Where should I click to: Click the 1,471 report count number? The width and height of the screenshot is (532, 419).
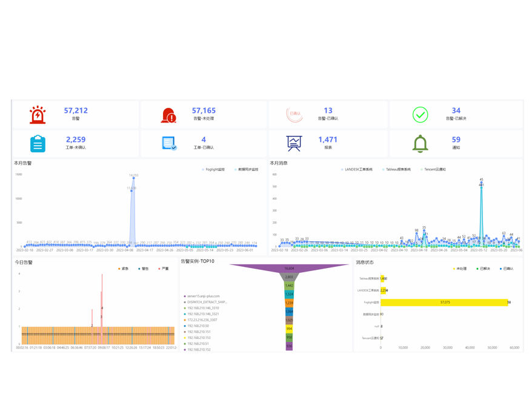point(328,139)
